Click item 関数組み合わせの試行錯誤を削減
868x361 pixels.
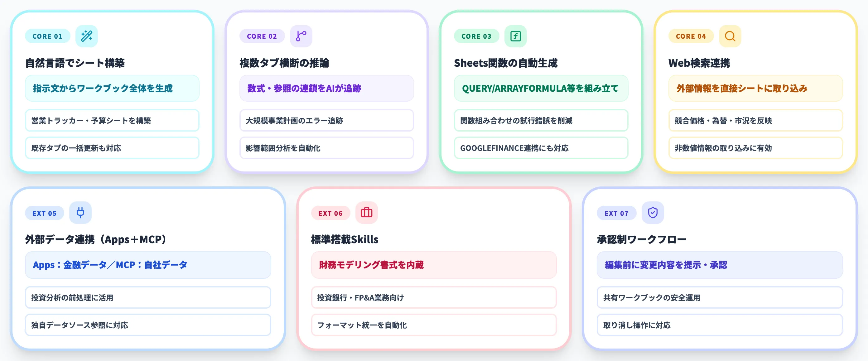tap(541, 120)
